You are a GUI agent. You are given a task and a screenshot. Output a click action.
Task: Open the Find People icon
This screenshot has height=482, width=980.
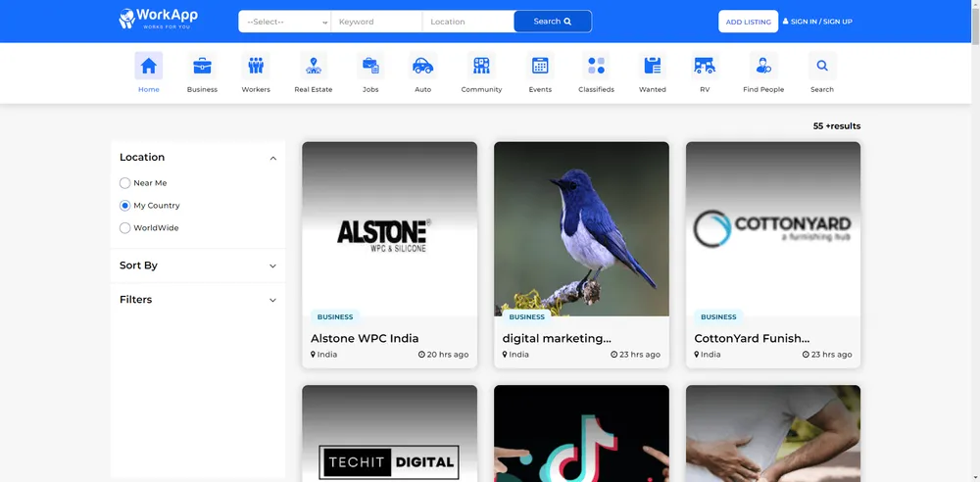coord(763,66)
